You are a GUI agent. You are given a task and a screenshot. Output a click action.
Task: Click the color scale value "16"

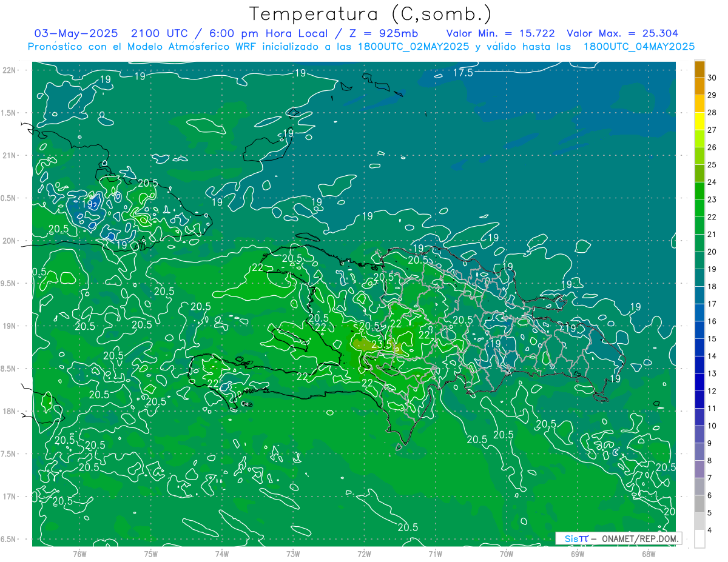(712, 321)
